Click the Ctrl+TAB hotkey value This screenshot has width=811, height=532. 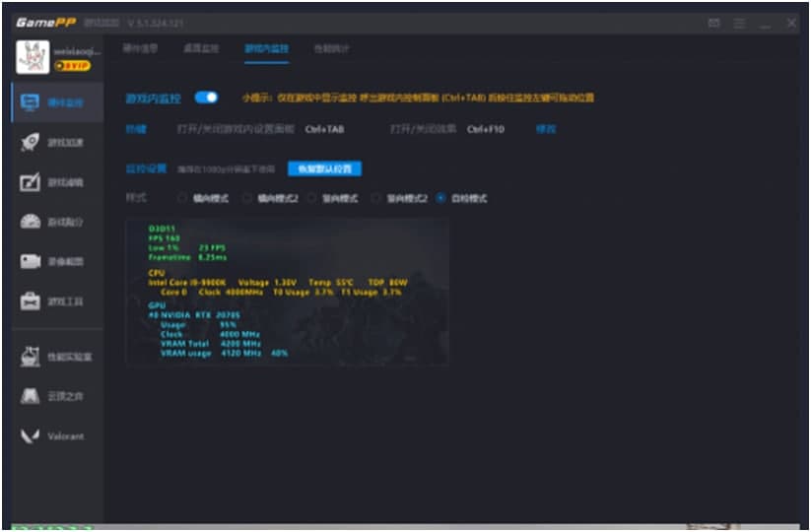pos(325,129)
